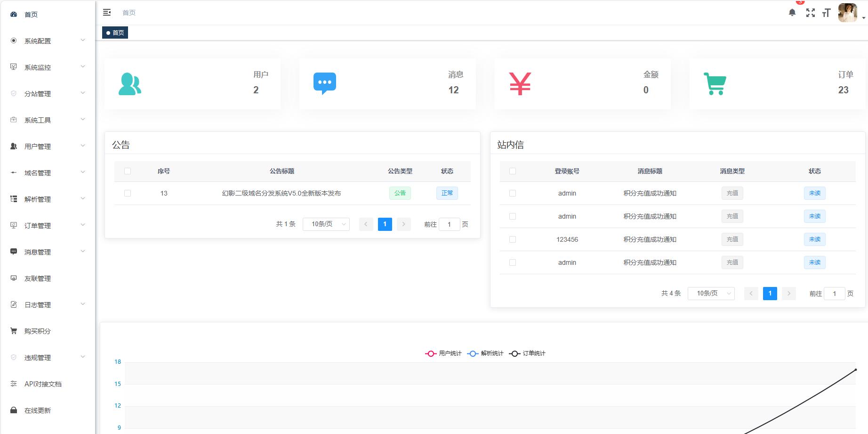
Task: Click the notification bell icon
Action: [x=792, y=13]
